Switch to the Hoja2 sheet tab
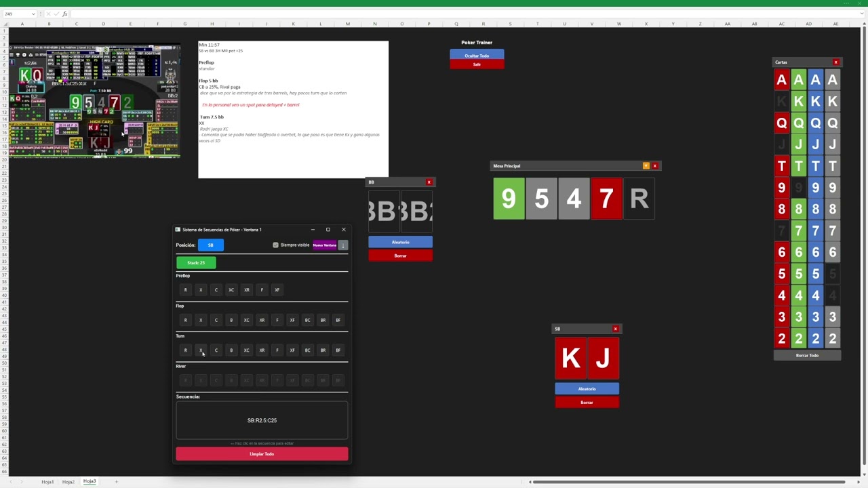The width and height of the screenshot is (868, 488). point(68,482)
